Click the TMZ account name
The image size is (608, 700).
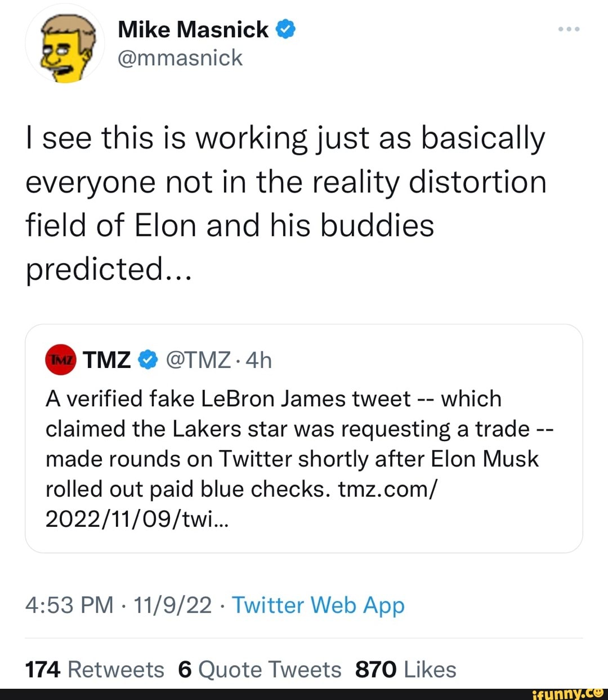[x=107, y=360]
